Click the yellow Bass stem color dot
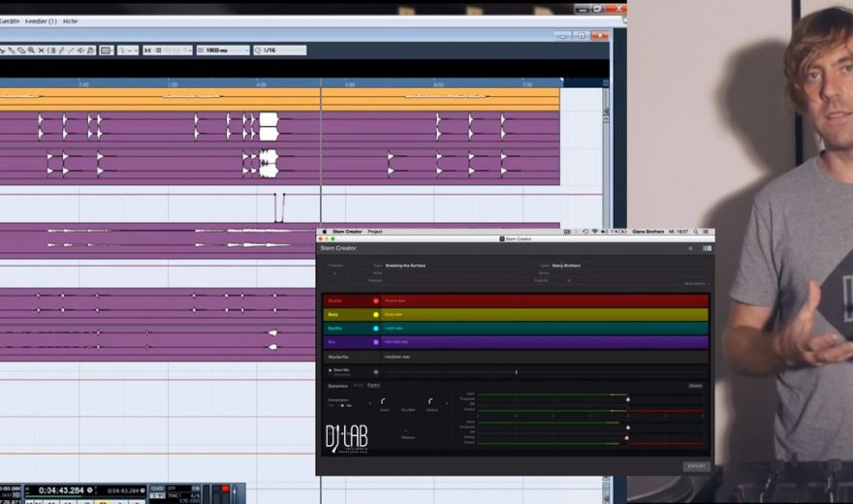Image resolution: width=853 pixels, height=504 pixels. [376, 315]
